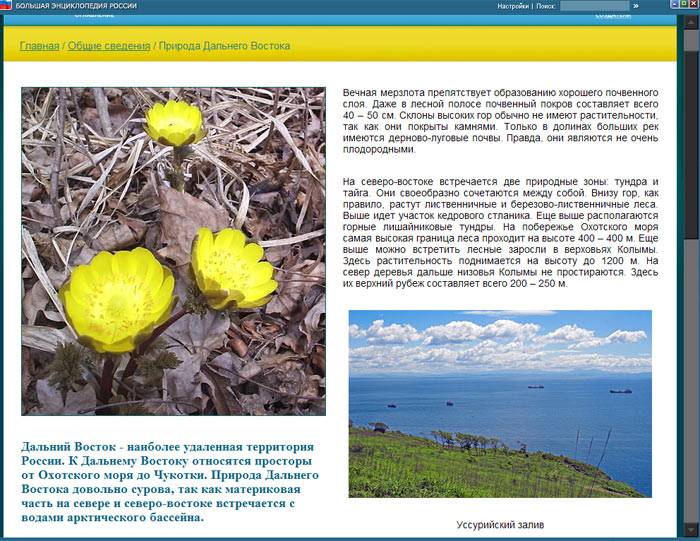This screenshot has height=541, width=700.
Task: Click the title БОЛЬШАЯ ЭНЦИКЛОПЕДИЯ РОССИИ
Action: click(76, 6)
